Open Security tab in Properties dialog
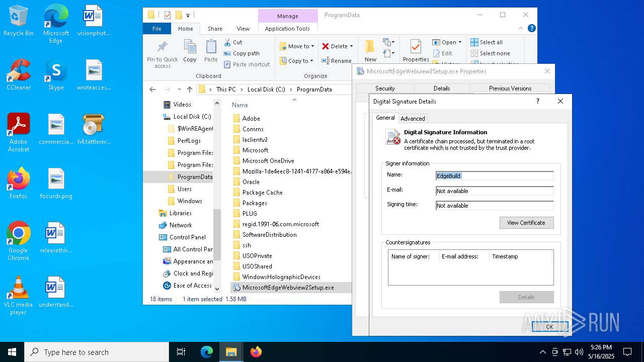The width and height of the screenshot is (644, 362). pyautogui.click(x=385, y=88)
